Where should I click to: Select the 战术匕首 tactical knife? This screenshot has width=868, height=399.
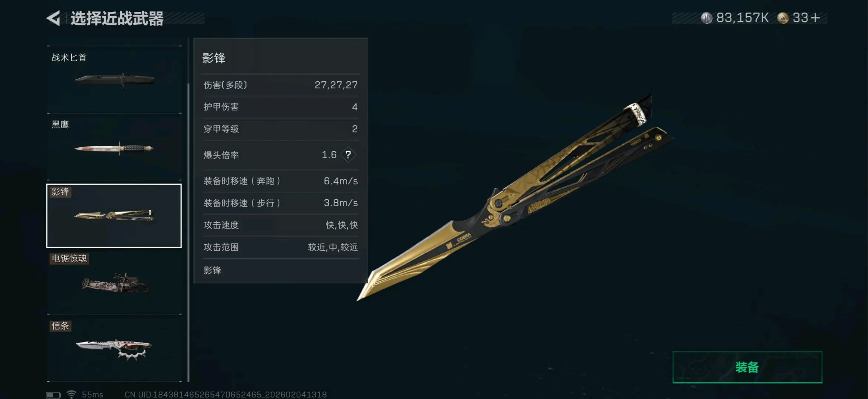coord(114,79)
